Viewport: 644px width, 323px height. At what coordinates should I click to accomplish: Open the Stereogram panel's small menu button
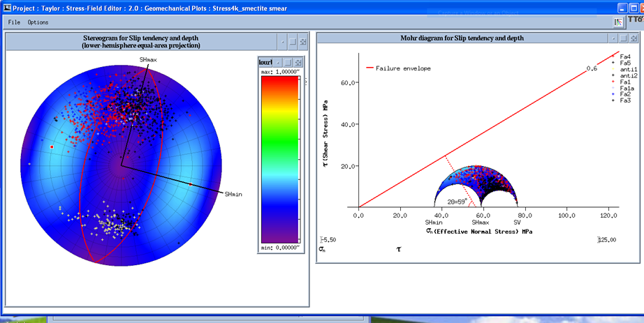[282, 41]
